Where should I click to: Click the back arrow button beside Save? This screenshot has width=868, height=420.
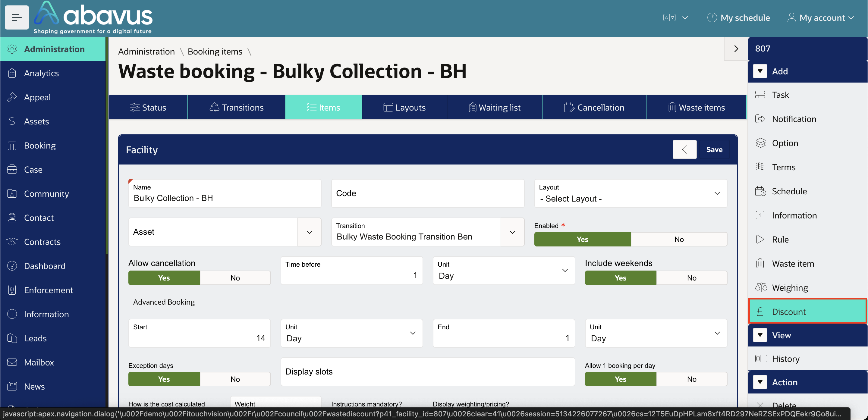click(x=684, y=149)
